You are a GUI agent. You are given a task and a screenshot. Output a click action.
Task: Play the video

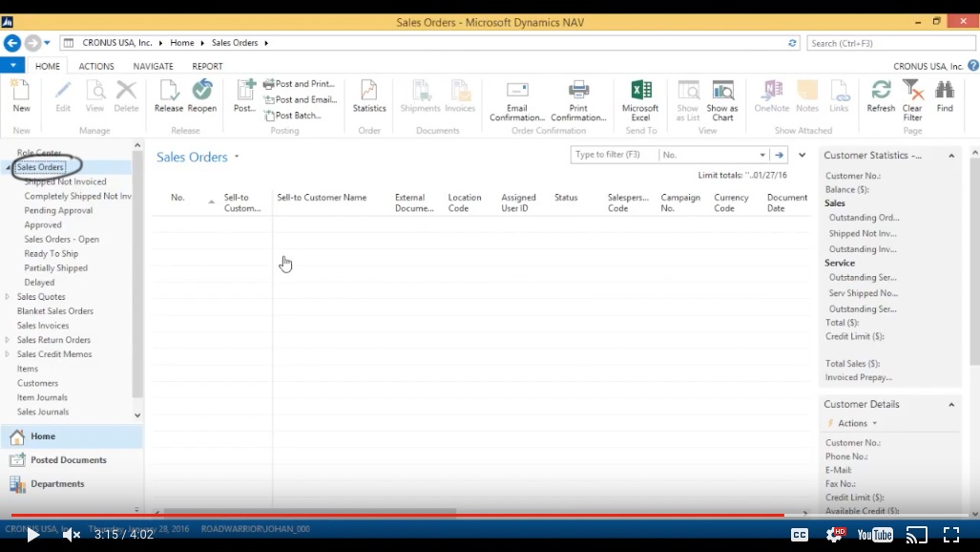coord(32,535)
